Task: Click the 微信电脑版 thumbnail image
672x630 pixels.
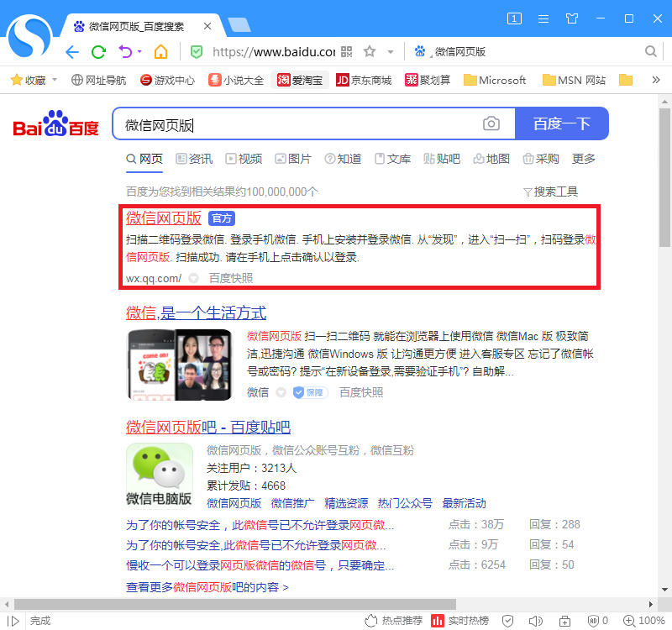Action: [160, 475]
